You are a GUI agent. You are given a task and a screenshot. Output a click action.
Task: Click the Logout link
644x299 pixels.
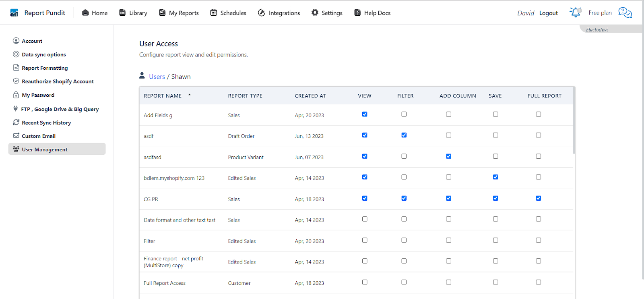[548, 13]
